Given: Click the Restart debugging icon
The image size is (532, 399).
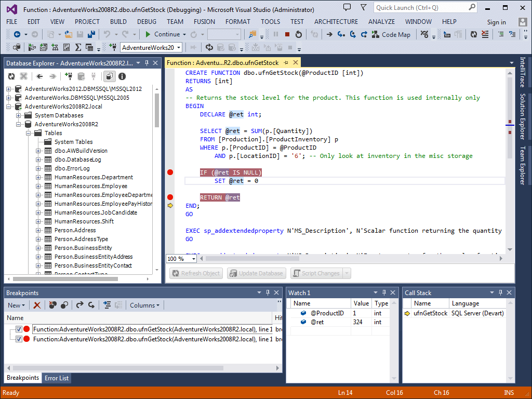Looking at the screenshot, I should [299, 34].
